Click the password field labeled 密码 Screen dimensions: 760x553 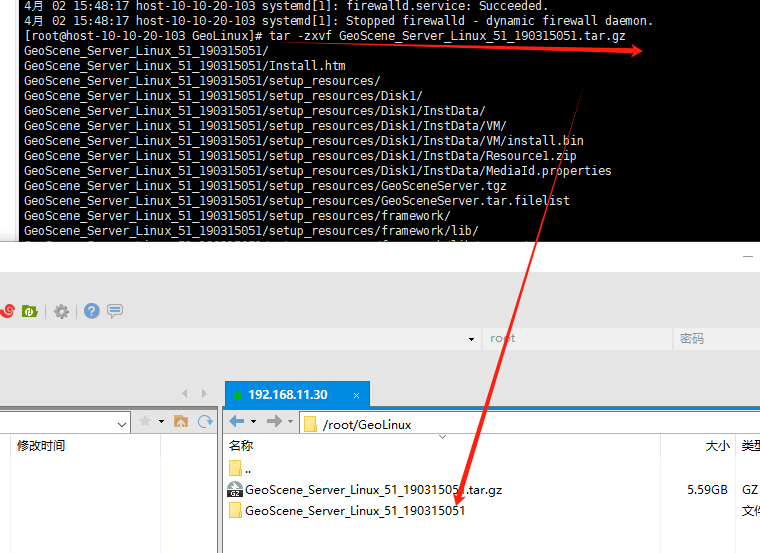[x=716, y=338]
